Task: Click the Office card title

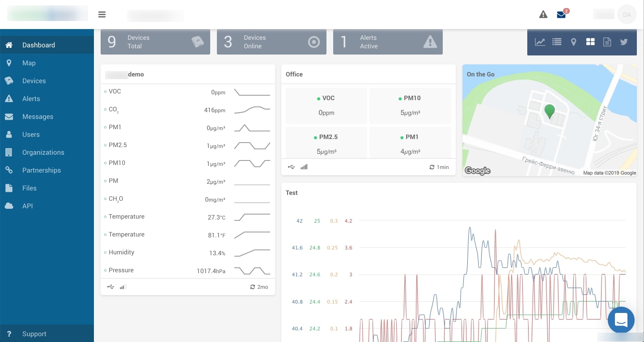Action: (x=294, y=74)
